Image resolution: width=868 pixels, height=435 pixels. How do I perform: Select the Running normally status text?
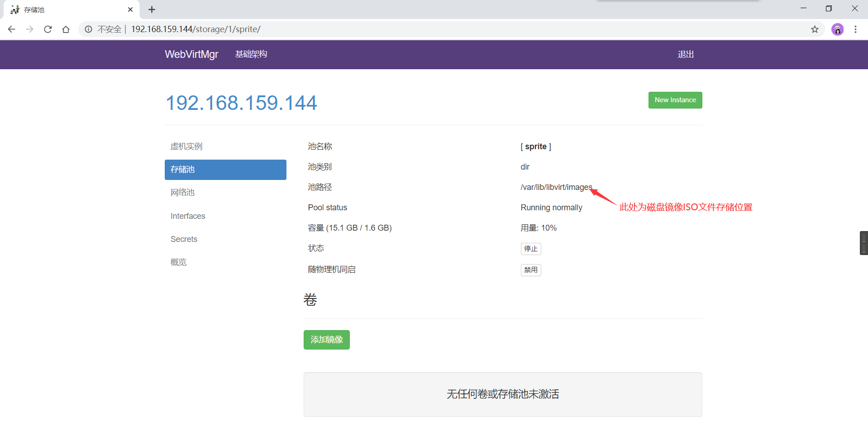pos(551,208)
